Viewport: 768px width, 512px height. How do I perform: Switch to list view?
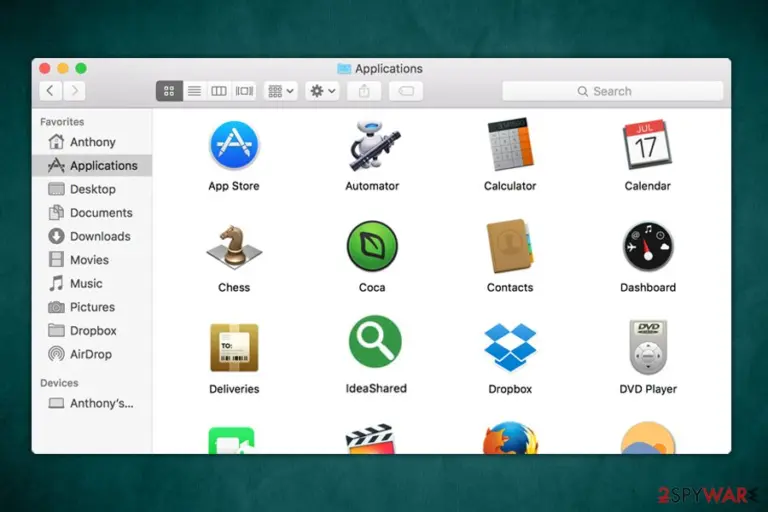click(194, 91)
